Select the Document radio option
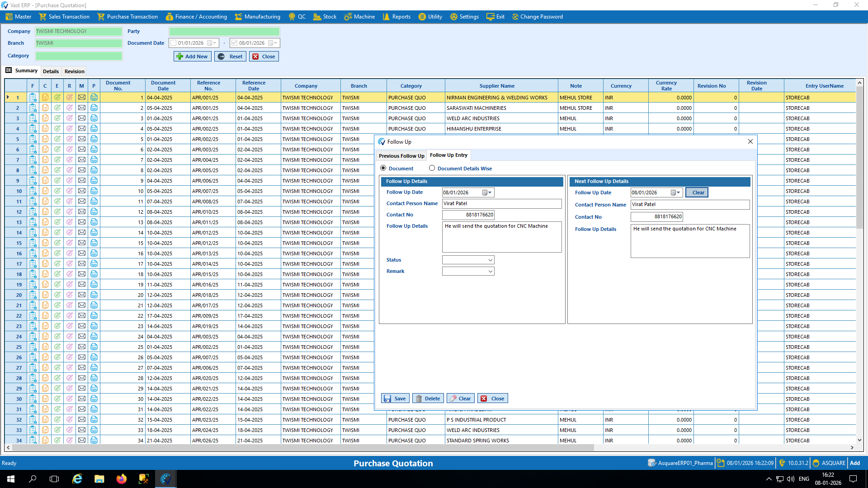Image resolution: width=868 pixels, height=488 pixels. (x=383, y=168)
